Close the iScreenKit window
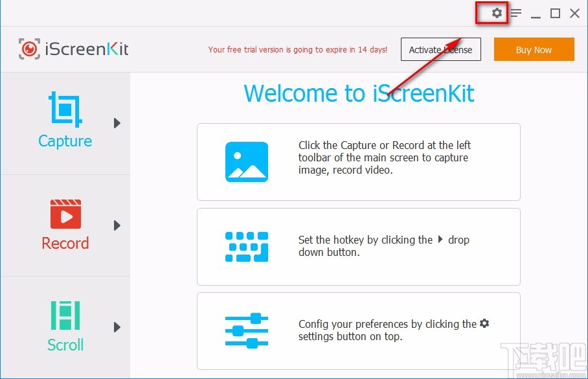The image size is (588, 379). pos(574,13)
